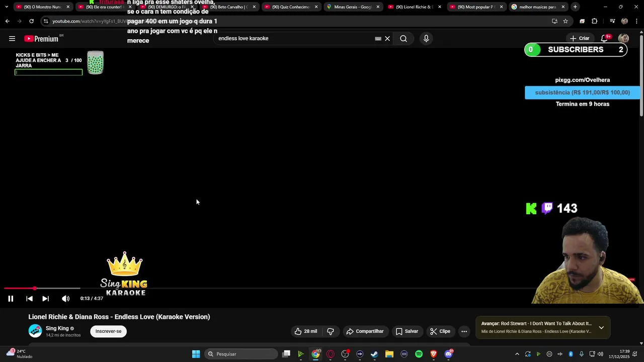The image size is (644, 362).
Task: Mute the video volume
Action: point(65,299)
